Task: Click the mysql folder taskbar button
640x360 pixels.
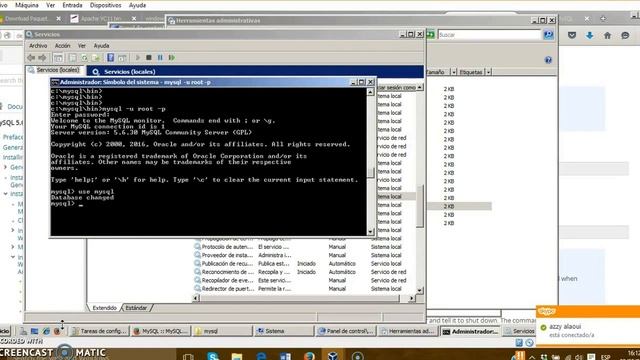Action: 223,331
